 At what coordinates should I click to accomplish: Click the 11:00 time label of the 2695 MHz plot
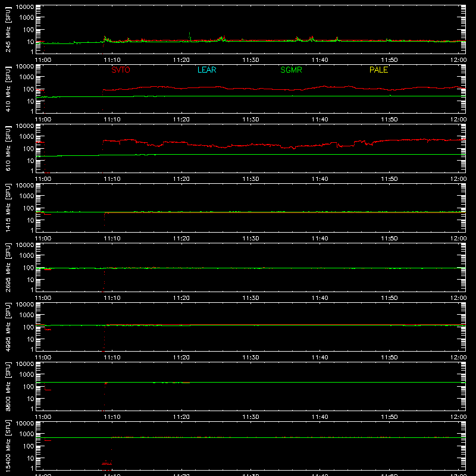click(x=43, y=298)
